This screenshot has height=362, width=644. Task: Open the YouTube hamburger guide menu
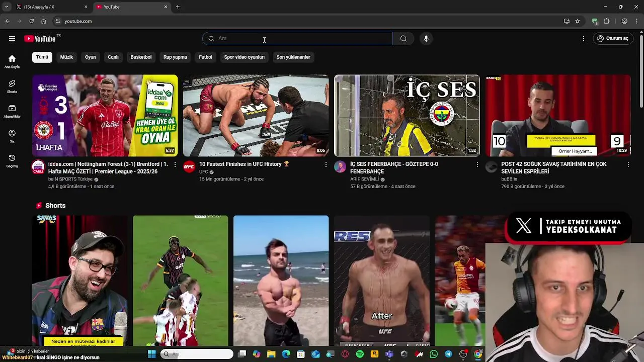[12, 39]
